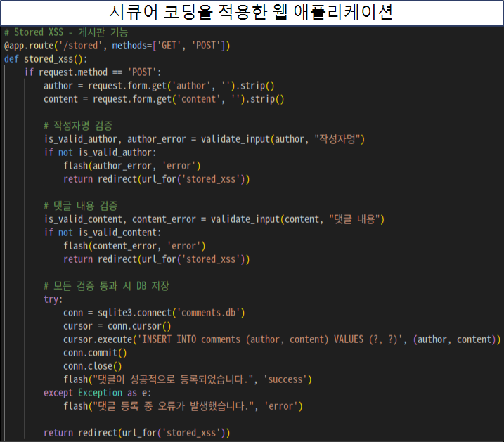504x442 pixels.
Task: Click the '# 모든 검증 통과 시 DB 저장' comment
Action: click(106, 286)
